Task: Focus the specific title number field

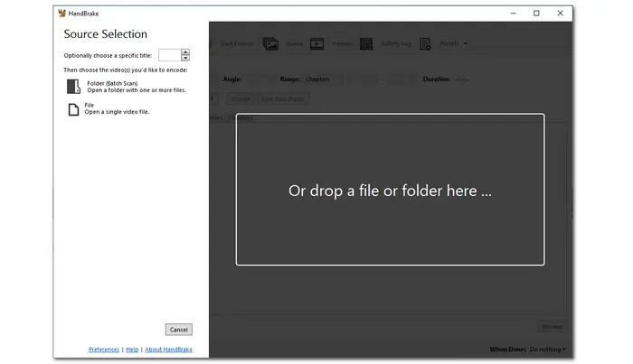Action: point(170,55)
